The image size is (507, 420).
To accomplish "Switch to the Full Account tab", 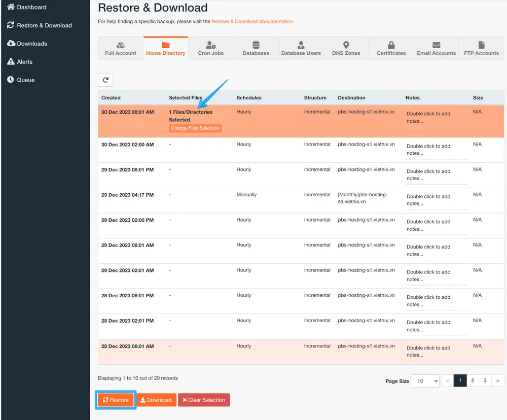I will point(121,49).
